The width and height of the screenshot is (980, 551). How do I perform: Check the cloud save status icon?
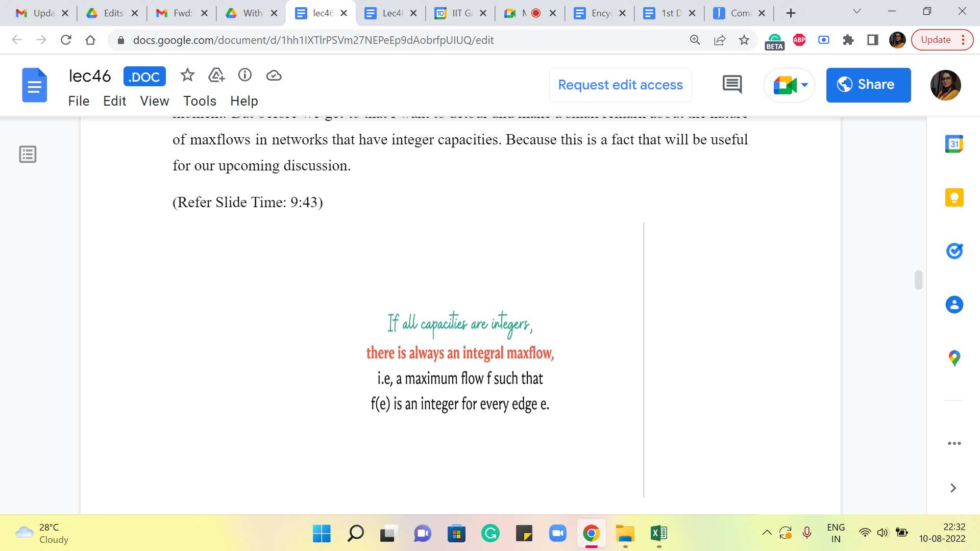coord(274,76)
